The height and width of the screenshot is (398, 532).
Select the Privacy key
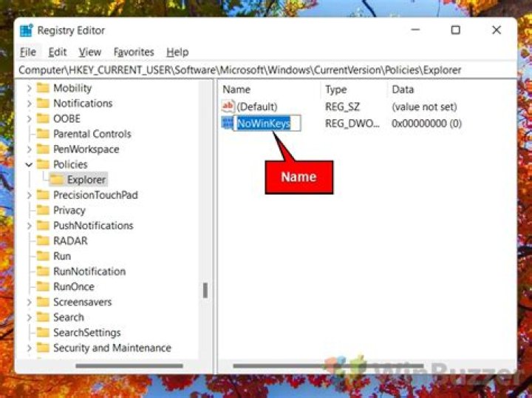coord(69,211)
